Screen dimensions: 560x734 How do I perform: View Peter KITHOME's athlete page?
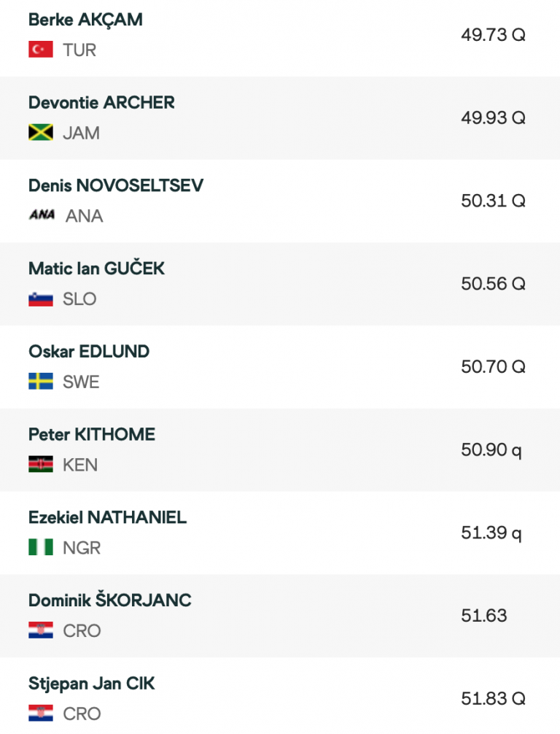[92, 435]
